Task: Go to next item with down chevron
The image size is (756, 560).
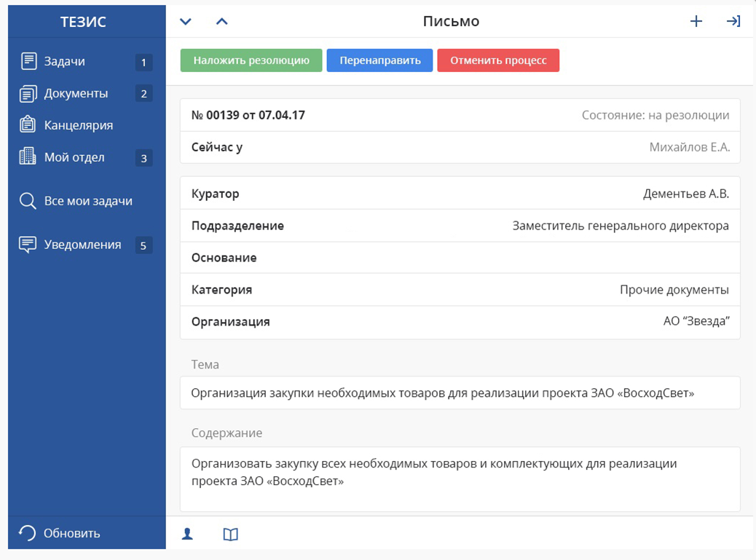Action: [186, 21]
